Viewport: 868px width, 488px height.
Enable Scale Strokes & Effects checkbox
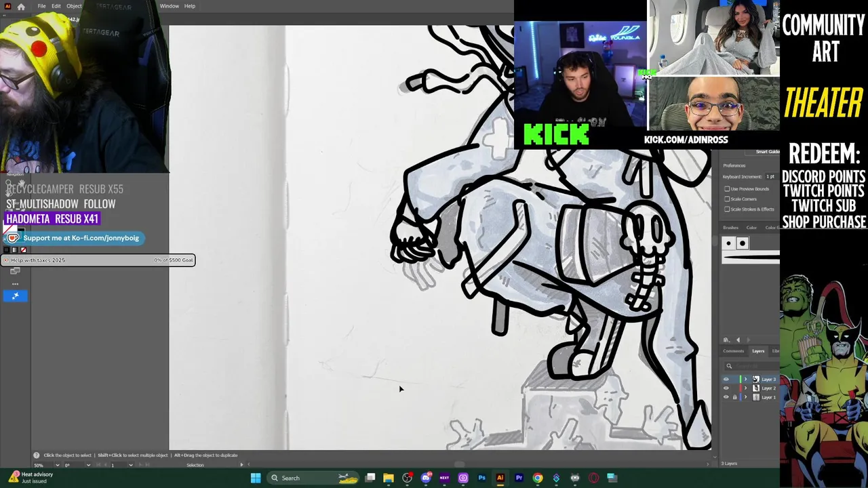pos(727,209)
